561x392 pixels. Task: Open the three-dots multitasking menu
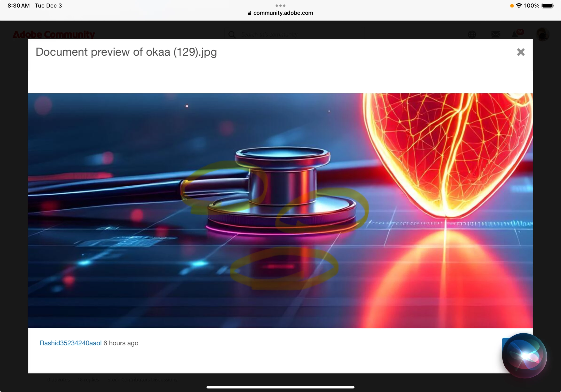pyautogui.click(x=280, y=6)
